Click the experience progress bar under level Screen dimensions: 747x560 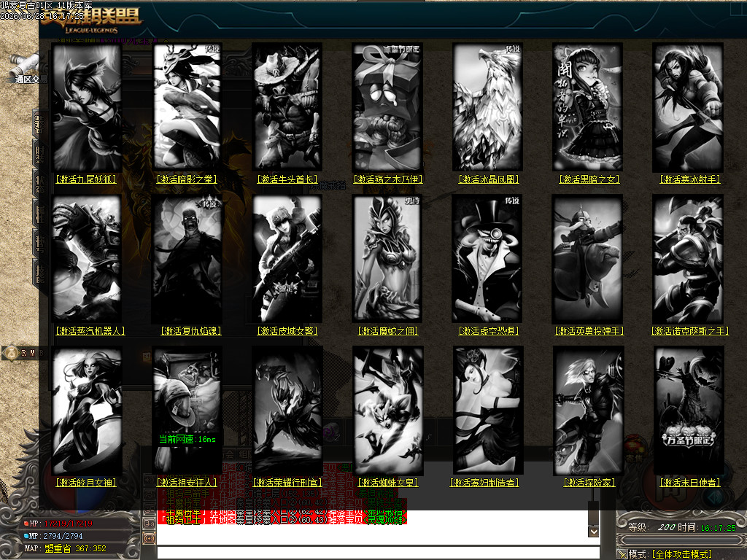[x=681, y=540]
